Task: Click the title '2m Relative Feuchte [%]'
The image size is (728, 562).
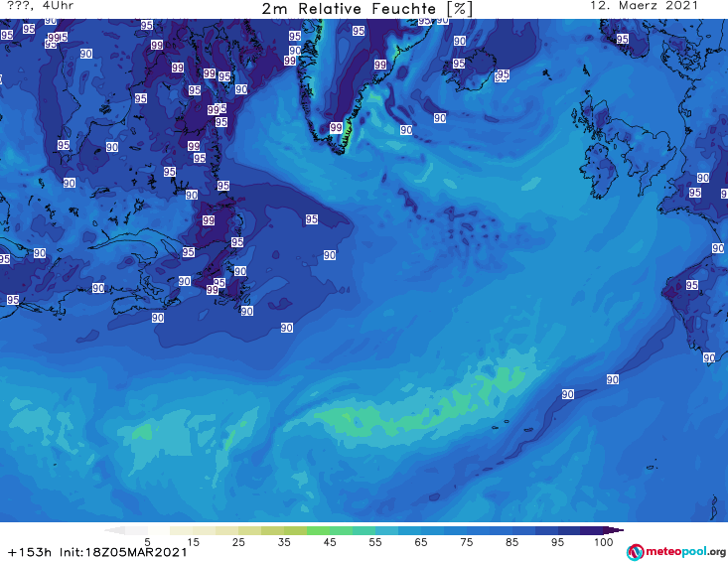Action: pos(366,8)
